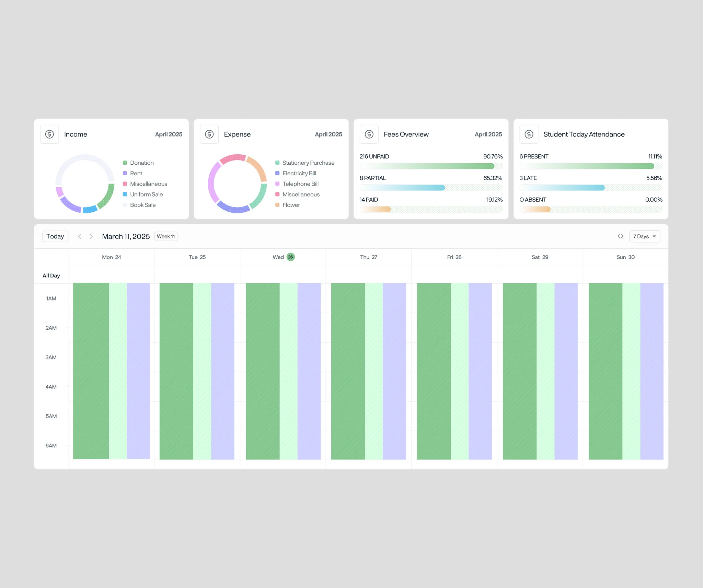Select the Thu 27 column header

[x=369, y=257]
